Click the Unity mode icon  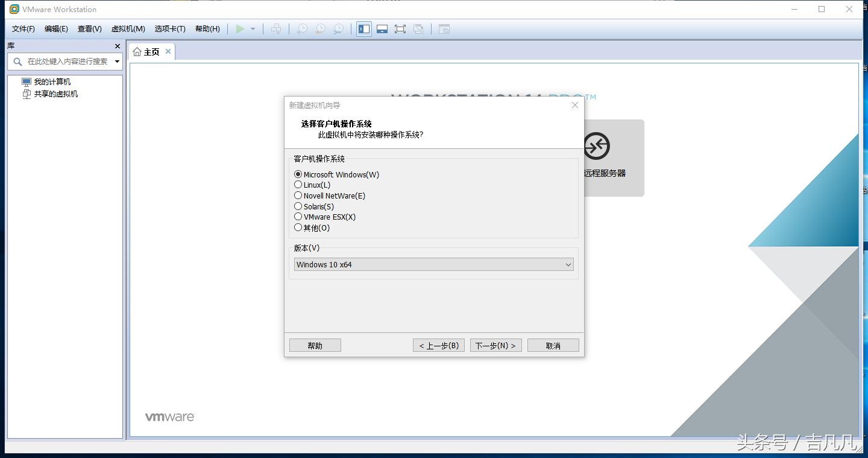click(420, 28)
